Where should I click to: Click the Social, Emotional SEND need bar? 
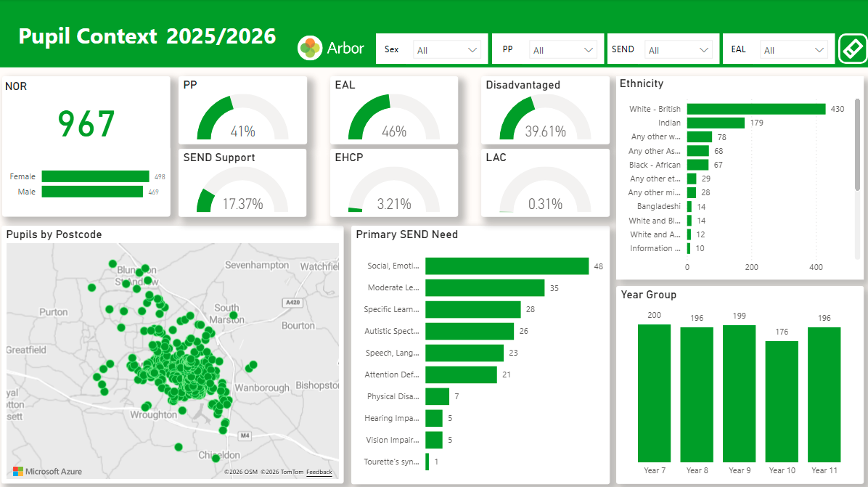507,266
